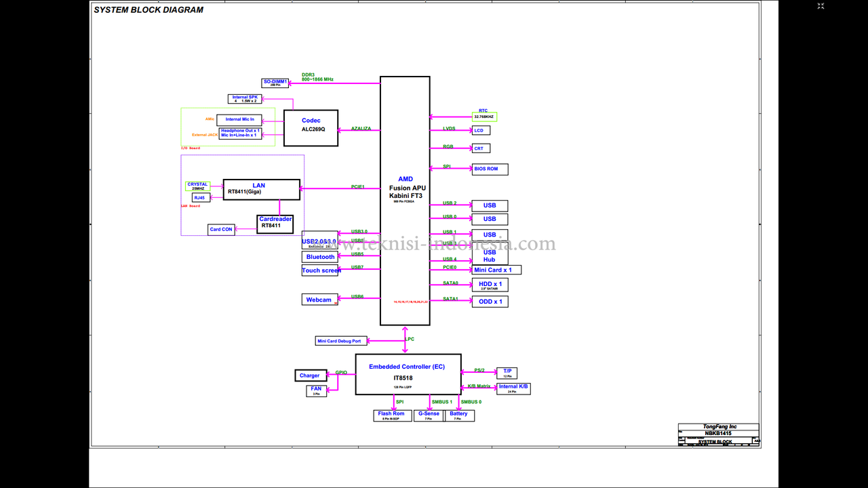Click the K/B Matrix label
Image resolution: width=868 pixels, height=488 pixels.
[x=479, y=386]
